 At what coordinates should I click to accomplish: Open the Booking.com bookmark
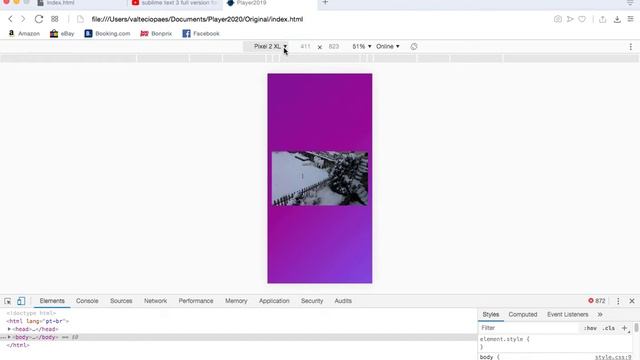(107, 33)
